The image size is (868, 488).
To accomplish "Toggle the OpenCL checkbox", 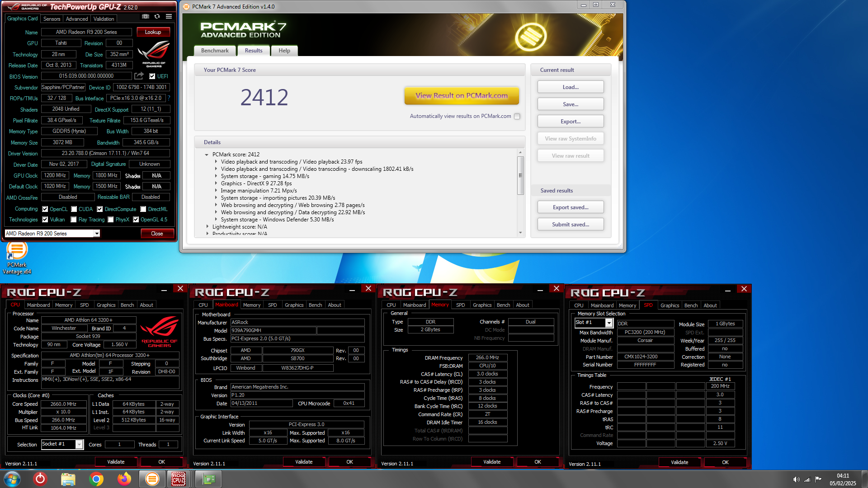I will tap(45, 209).
